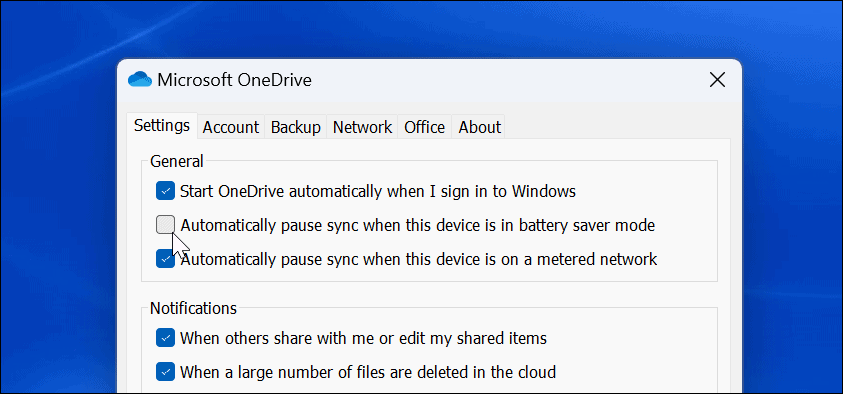Uncheck pause sync on metered network checkbox
Viewport: 843px width, 394px height.
tap(166, 259)
